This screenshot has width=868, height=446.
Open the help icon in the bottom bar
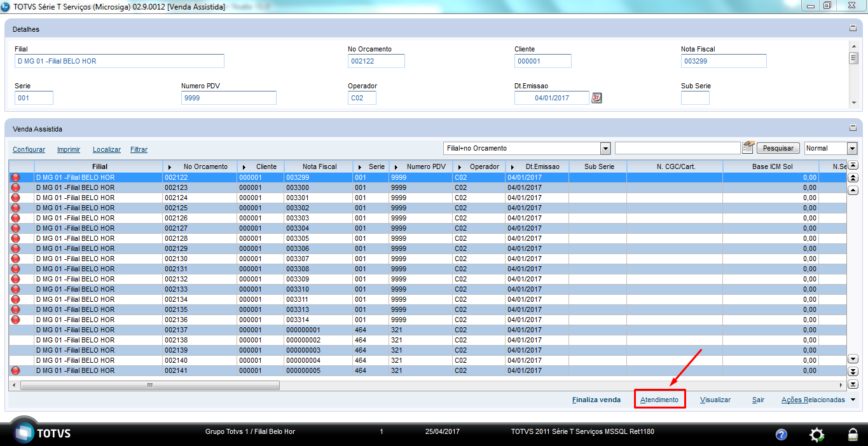(x=782, y=435)
